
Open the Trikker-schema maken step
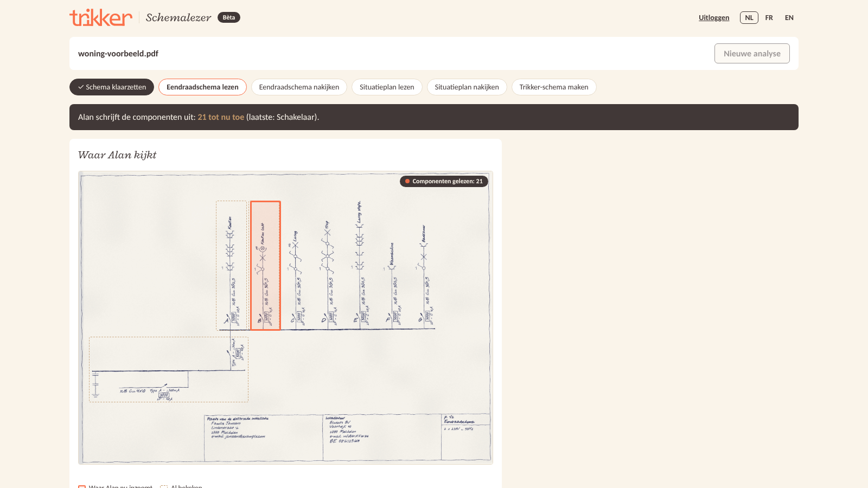coord(554,87)
